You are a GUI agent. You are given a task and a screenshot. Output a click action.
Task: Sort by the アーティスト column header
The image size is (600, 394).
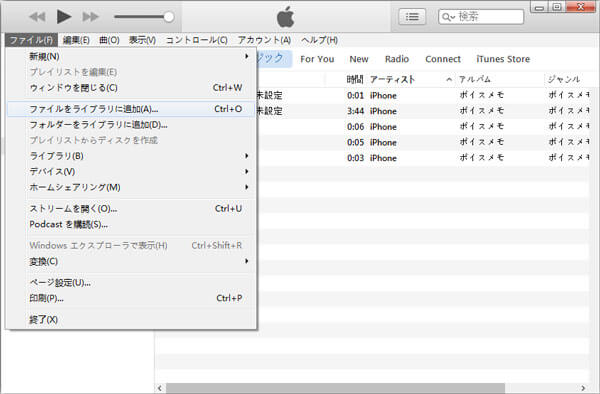pos(392,79)
